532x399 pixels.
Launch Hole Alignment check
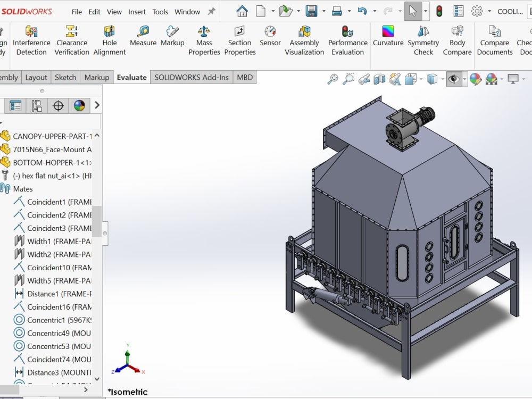[109, 40]
